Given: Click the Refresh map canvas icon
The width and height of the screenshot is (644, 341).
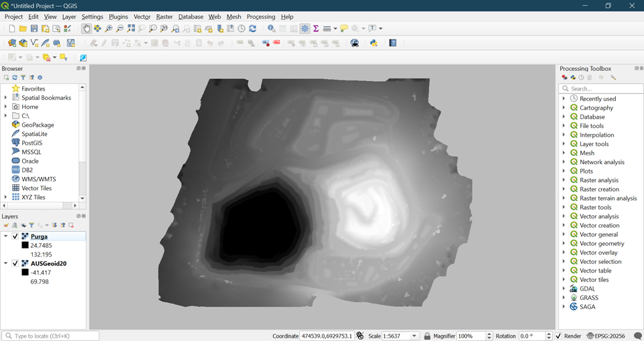Looking at the screenshot, I should pos(252,29).
